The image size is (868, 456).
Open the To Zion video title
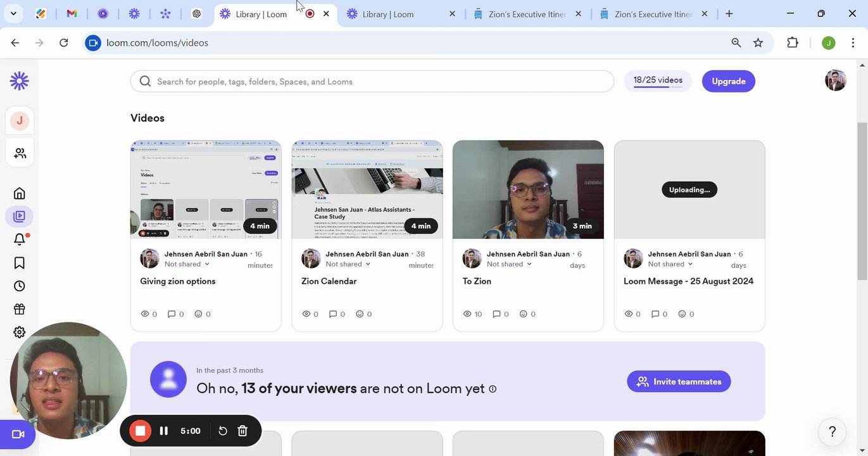click(x=477, y=281)
